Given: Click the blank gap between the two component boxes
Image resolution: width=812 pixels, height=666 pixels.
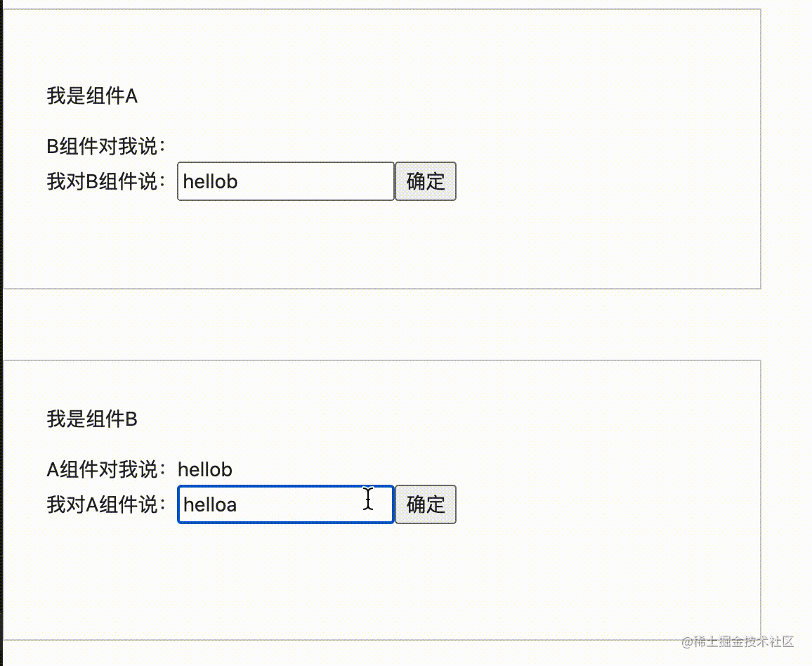Looking at the screenshot, I should [379, 325].
